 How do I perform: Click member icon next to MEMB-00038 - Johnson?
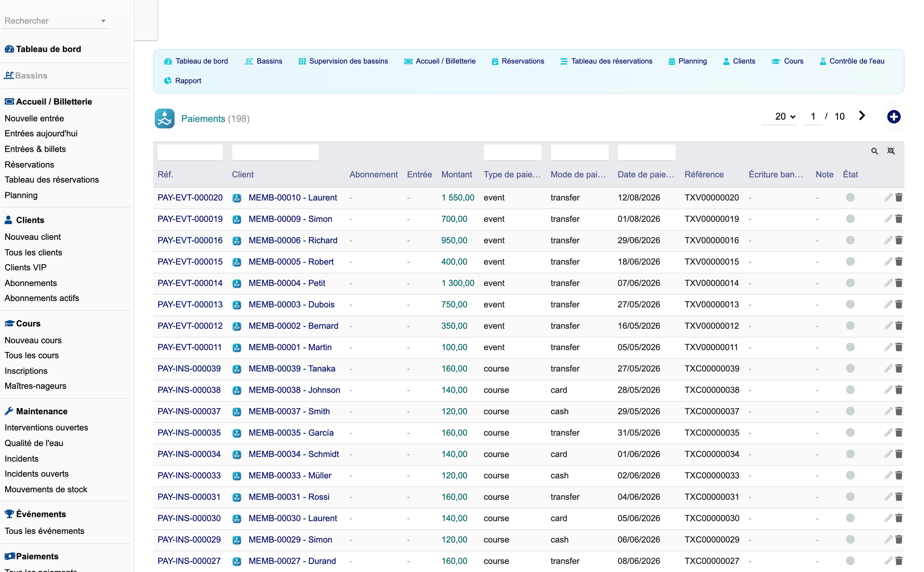tap(237, 391)
